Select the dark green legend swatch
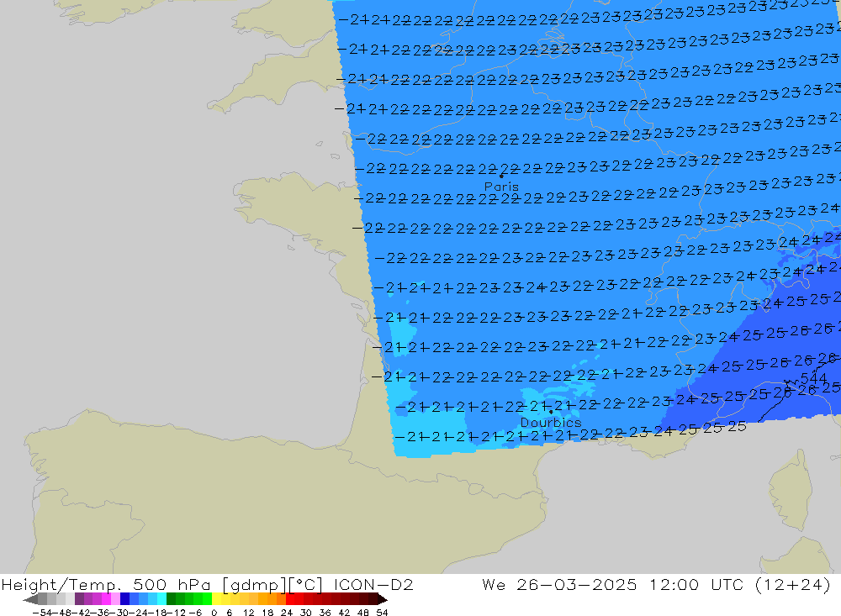Screen dimensions: 841x616 [171, 599]
